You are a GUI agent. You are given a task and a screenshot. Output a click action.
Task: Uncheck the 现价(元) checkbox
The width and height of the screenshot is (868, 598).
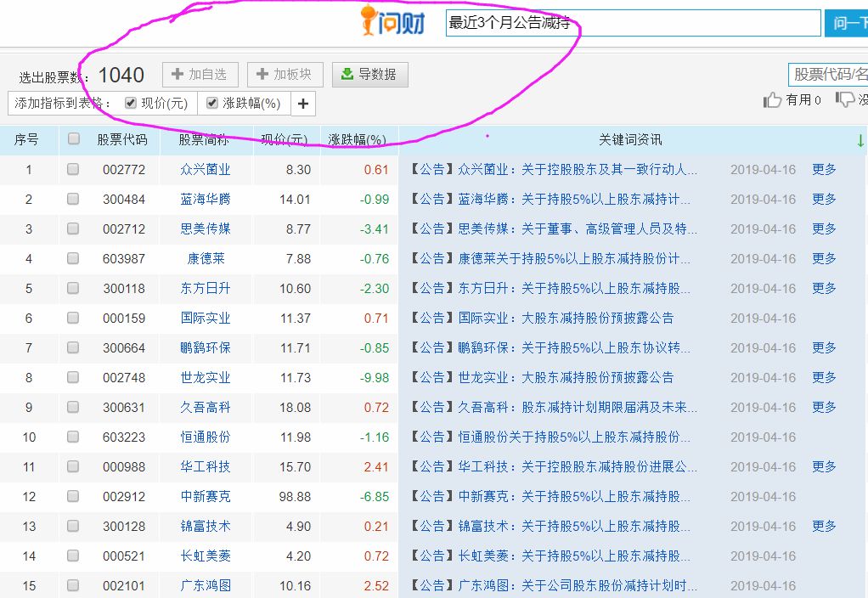(130, 104)
